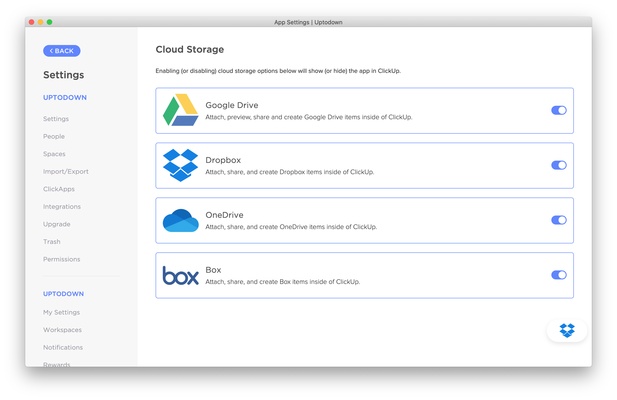Click the Google Drive logo icon

point(181,110)
